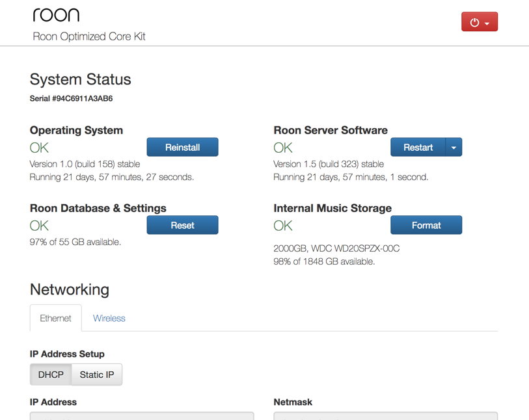Switch to the Wireless networking tab
The height and width of the screenshot is (420, 529).
tap(109, 318)
